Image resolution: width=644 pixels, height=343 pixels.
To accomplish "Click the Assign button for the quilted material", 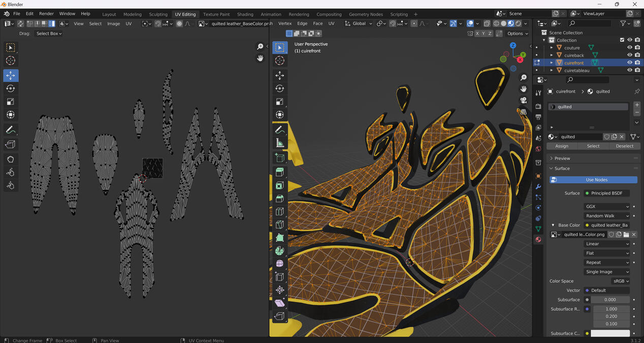I will [x=561, y=146].
